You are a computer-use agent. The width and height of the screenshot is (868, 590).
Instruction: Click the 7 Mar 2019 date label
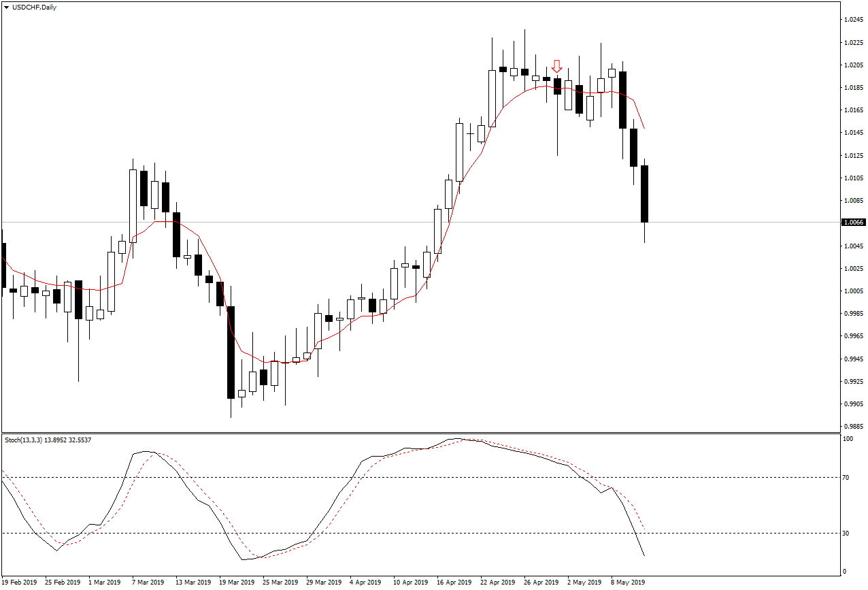[148, 583]
